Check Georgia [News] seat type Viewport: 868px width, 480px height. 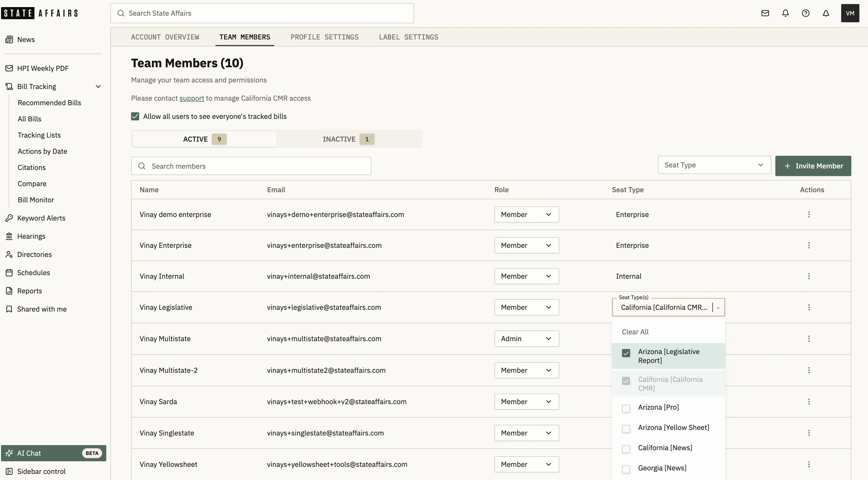[626, 469]
